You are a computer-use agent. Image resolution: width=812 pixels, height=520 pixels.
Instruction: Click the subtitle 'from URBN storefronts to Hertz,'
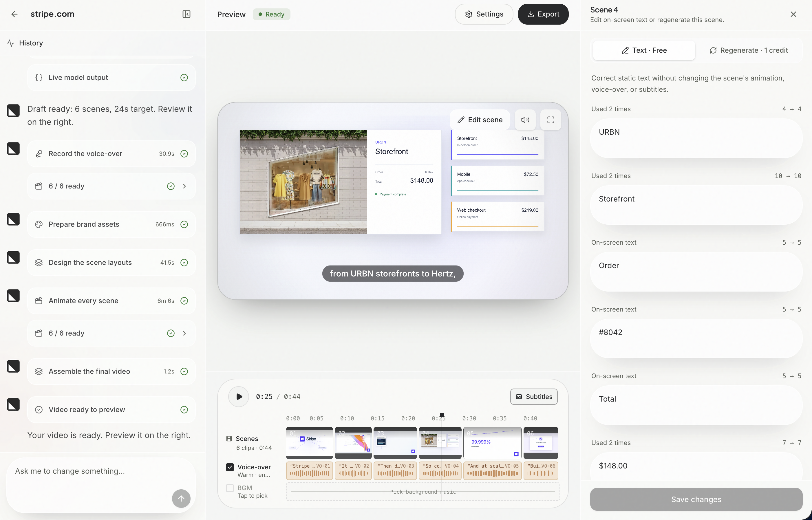coord(393,274)
